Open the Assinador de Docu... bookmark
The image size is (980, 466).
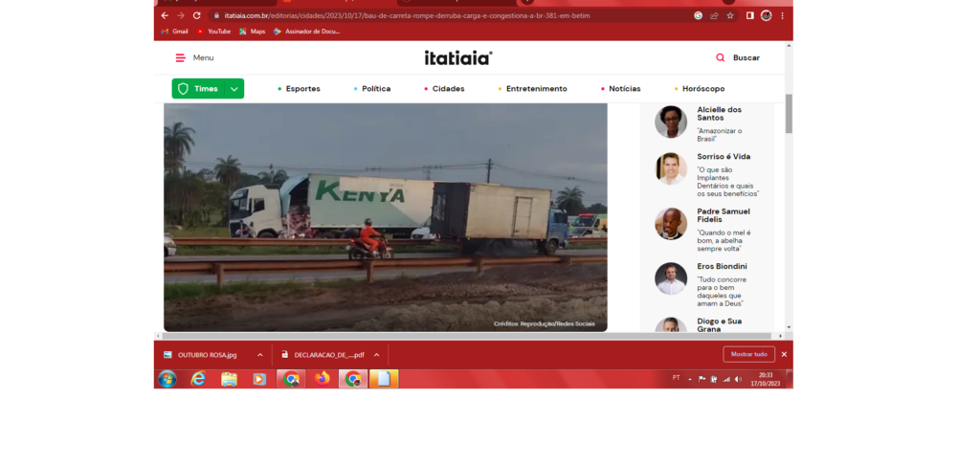[x=307, y=32]
